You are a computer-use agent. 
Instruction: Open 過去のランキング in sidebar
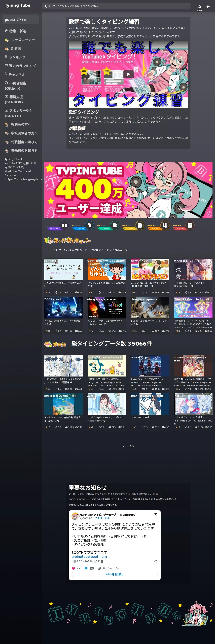point(22,66)
